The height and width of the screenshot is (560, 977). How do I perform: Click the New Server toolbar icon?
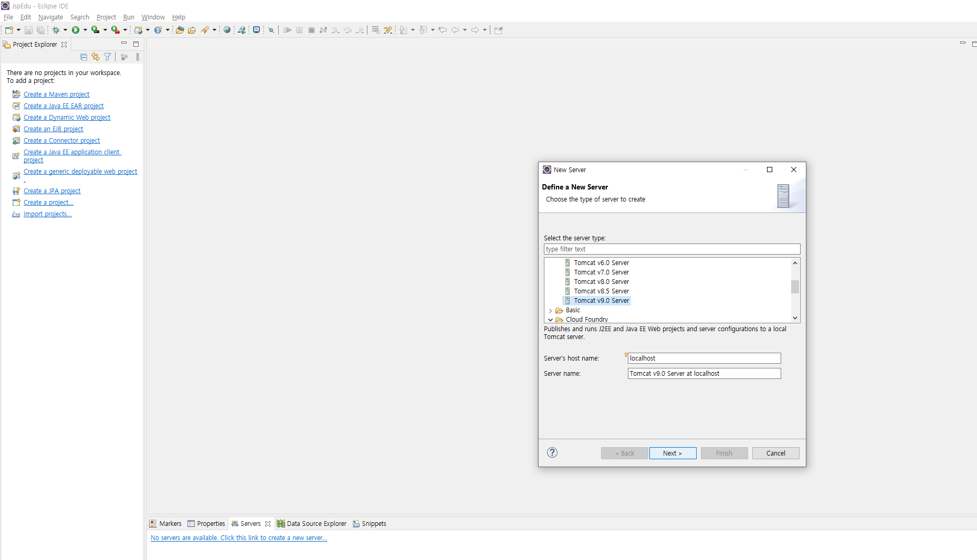[139, 30]
